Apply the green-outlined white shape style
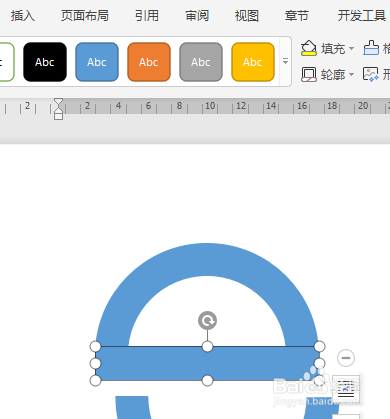 [6, 62]
